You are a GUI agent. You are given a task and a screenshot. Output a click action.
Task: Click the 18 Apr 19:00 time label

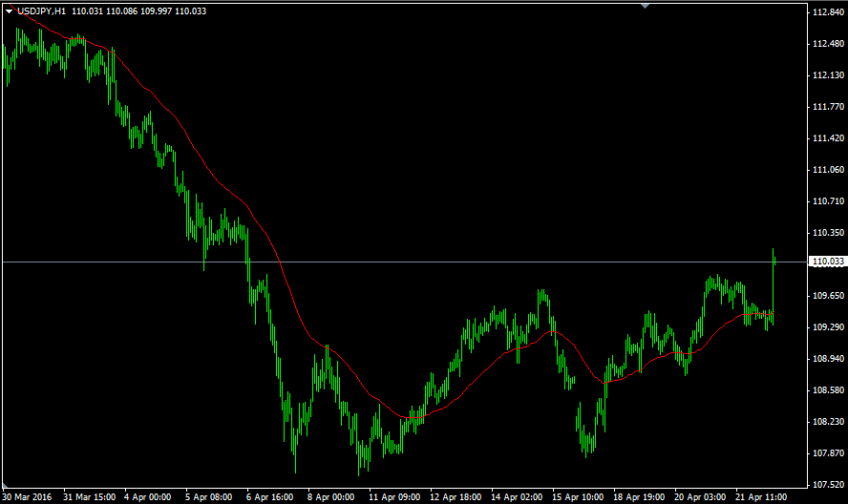[x=639, y=497]
